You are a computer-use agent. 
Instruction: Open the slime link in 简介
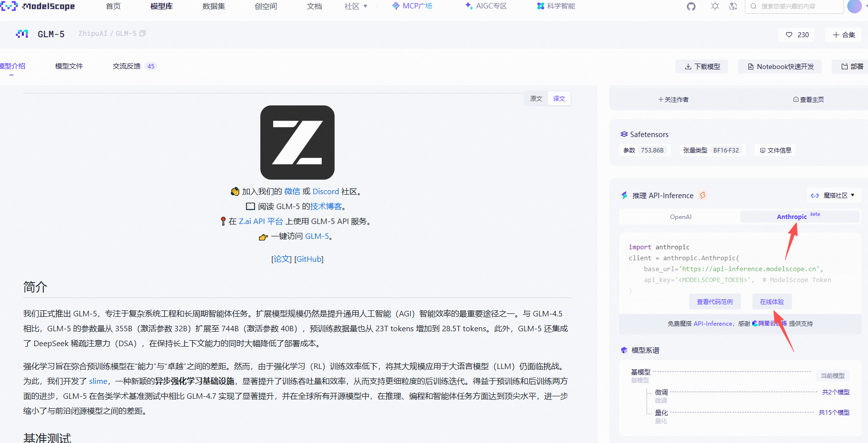(98, 381)
